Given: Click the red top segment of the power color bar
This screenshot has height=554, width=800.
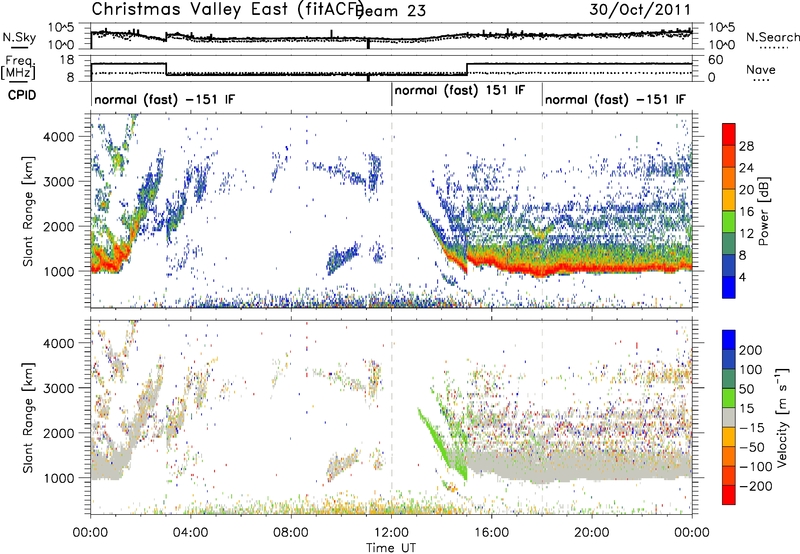Looking at the screenshot, I should 729,135.
